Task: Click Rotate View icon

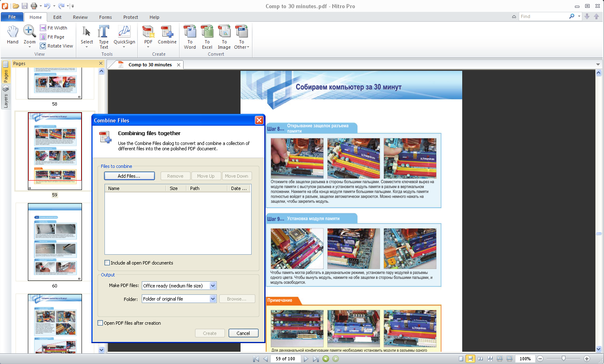Action: (x=43, y=46)
